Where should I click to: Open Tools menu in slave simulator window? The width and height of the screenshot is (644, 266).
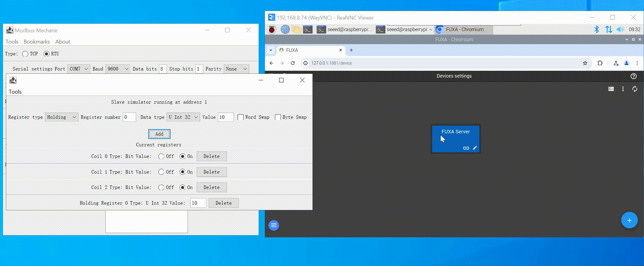tap(15, 92)
